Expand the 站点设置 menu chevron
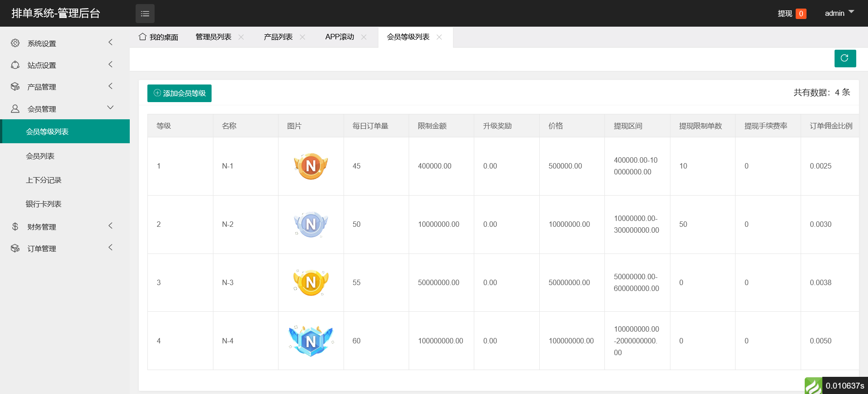This screenshot has height=394, width=868. 110,65
